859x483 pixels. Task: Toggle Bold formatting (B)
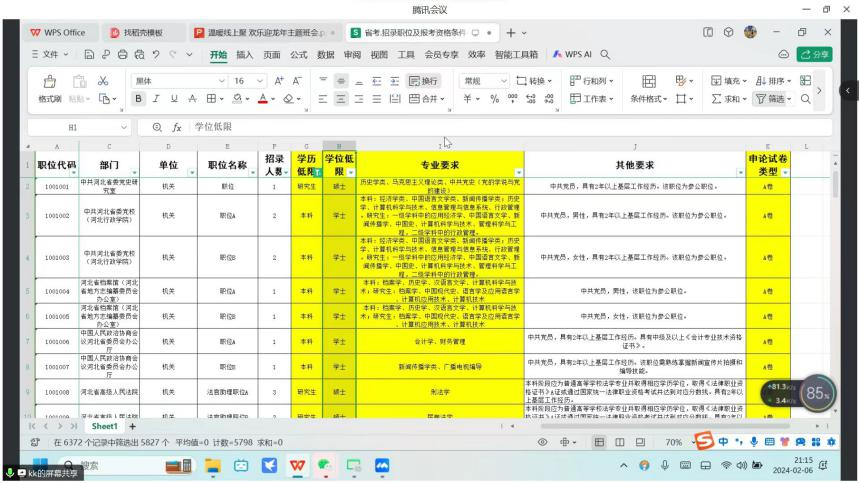click(x=140, y=99)
